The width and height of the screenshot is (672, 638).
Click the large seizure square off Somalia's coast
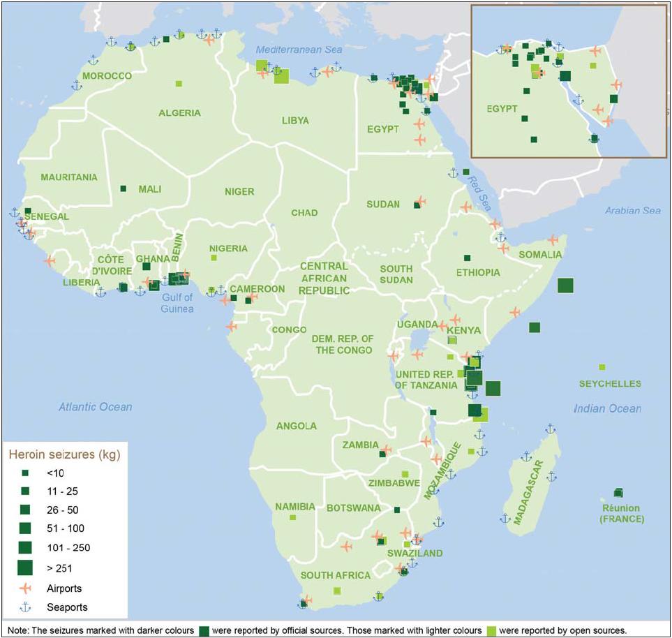tap(565, 285)
